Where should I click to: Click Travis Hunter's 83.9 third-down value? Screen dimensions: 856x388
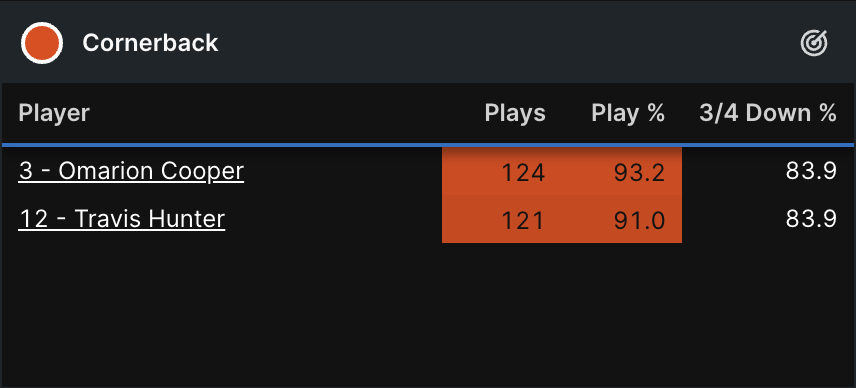click(811, 219)
